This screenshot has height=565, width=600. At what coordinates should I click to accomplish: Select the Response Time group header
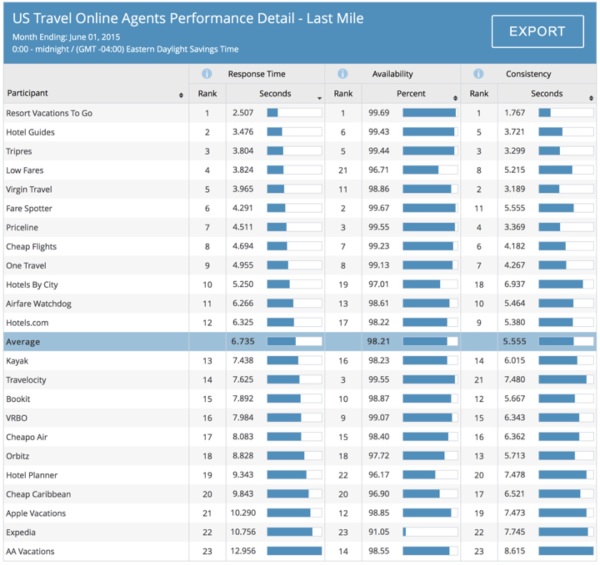coord(256,74)
